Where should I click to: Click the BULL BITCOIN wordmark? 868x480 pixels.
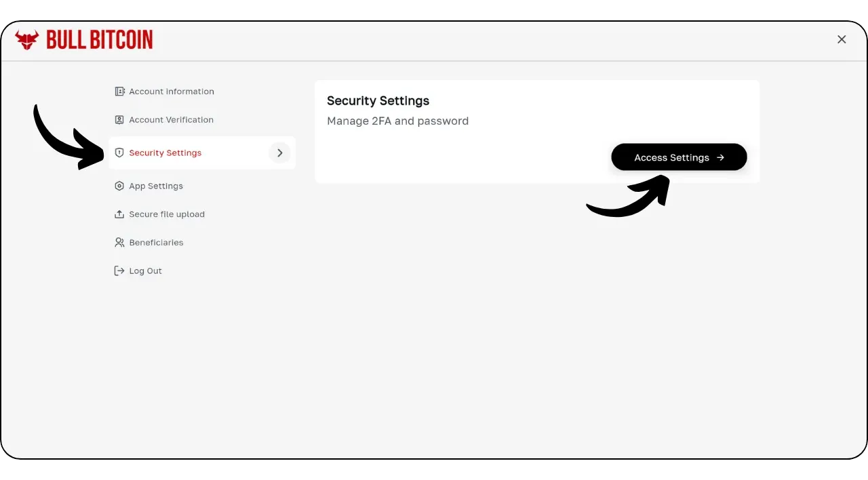click(x=100, y=40)
